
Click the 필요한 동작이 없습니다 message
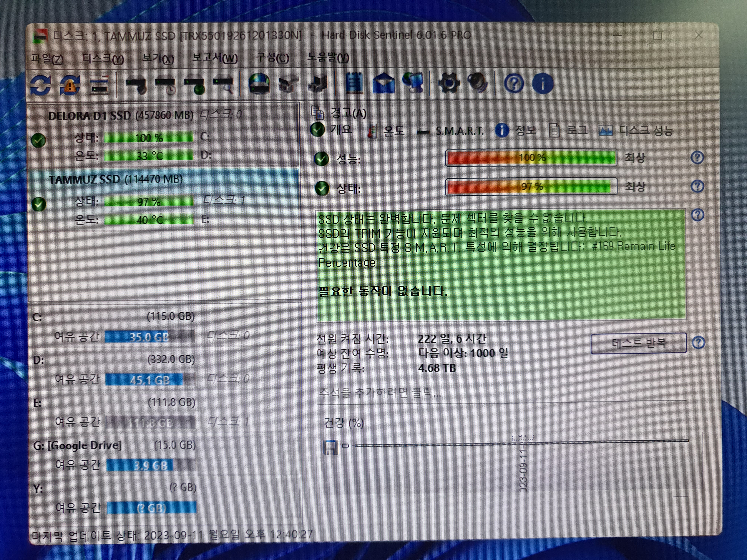coord(383,291)
